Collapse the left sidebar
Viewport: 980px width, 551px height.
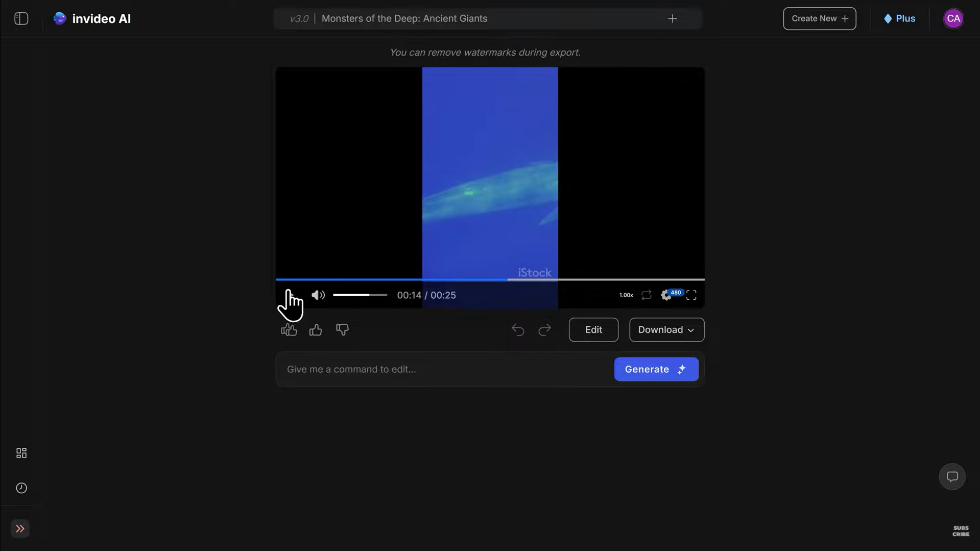[21, 18]
